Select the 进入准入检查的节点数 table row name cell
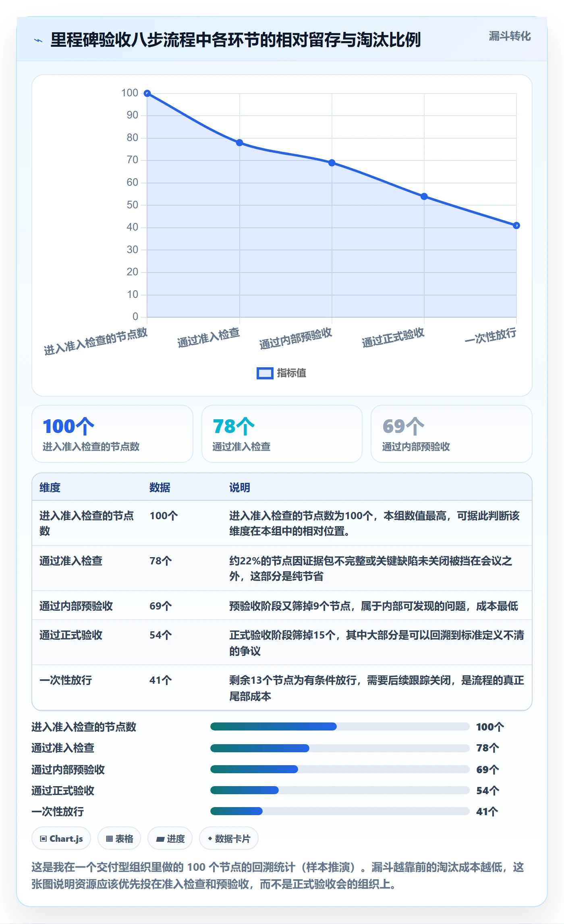The width and height of the screenshot is (564, 924). tap(87, 523)
